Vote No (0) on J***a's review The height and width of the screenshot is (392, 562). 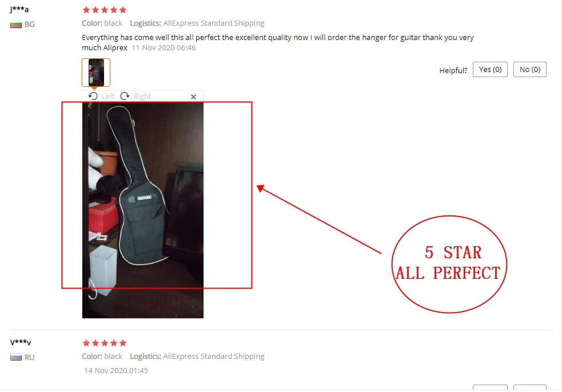tap(530, 70)
